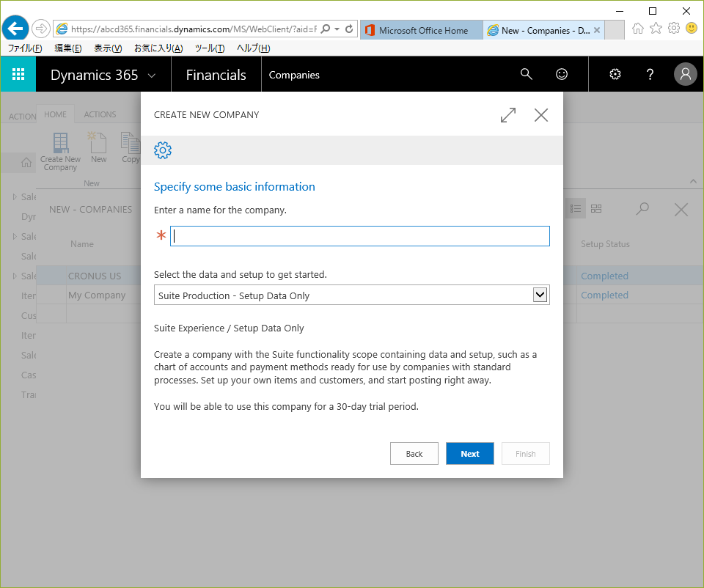Open the ツール(T) menu
This screenshot has height=588, width=704.
pyautogui.click(x=210, y=48)
